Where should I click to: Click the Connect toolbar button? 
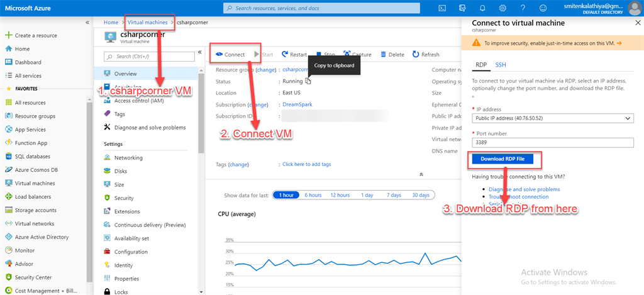230,54
